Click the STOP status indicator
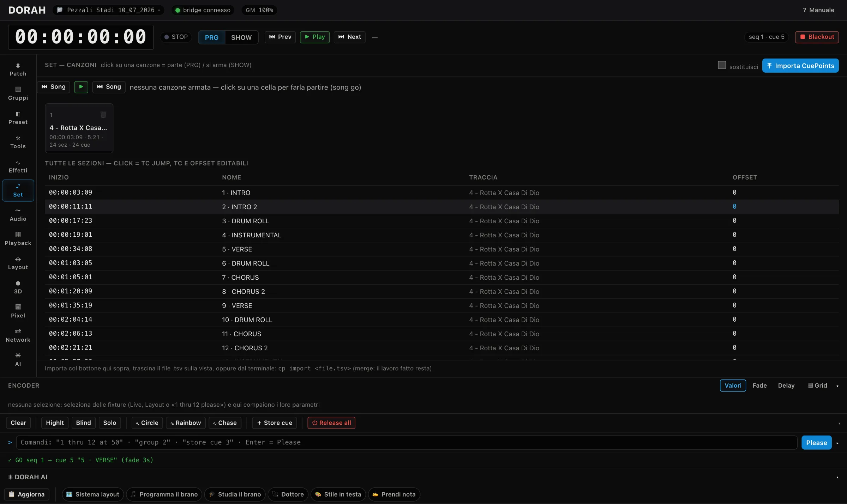Image resolution: width=847 pixels, height=504 pixels. 176,37
